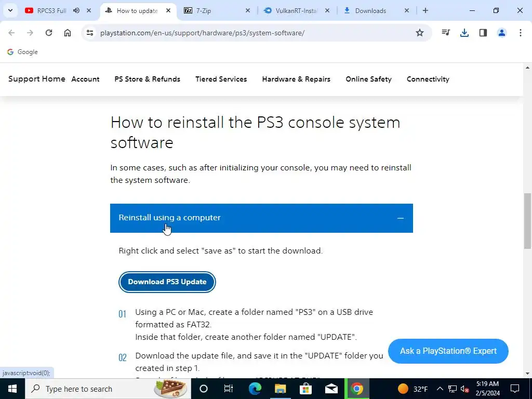
Task: Click the playstation.com address bar URL
Action: coord(202,33)
